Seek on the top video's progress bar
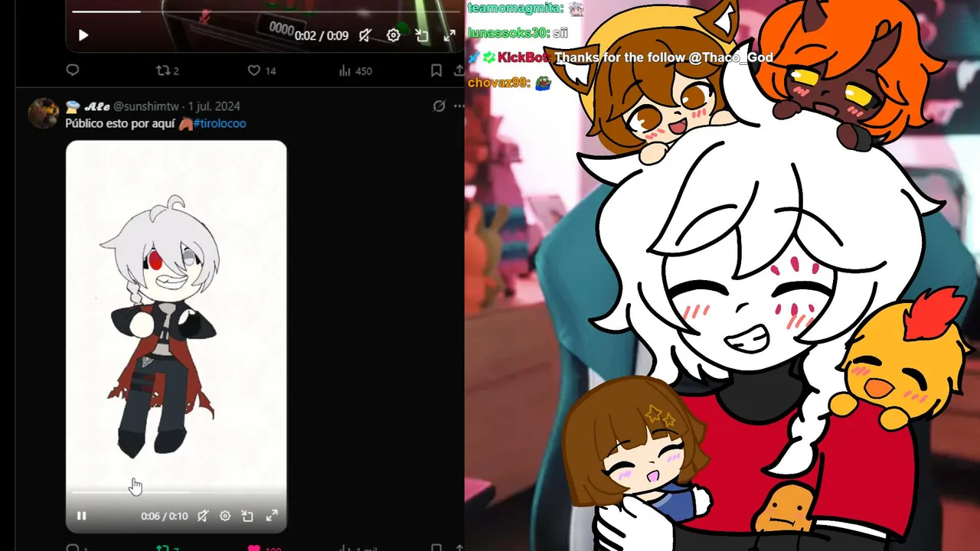Viewport: 980px width, 551px height. click(x=265, y=11)
